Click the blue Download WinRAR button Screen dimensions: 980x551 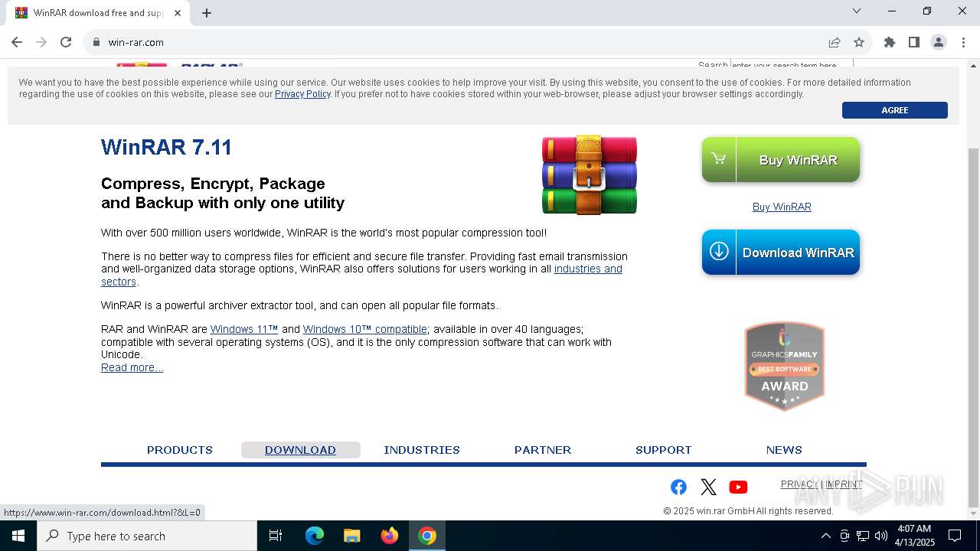coord(781,253)
